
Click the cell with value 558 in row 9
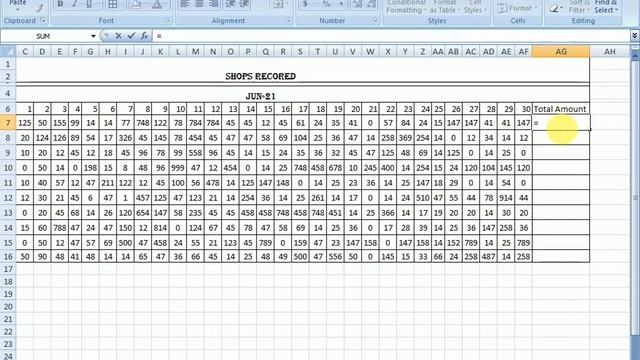196,153
